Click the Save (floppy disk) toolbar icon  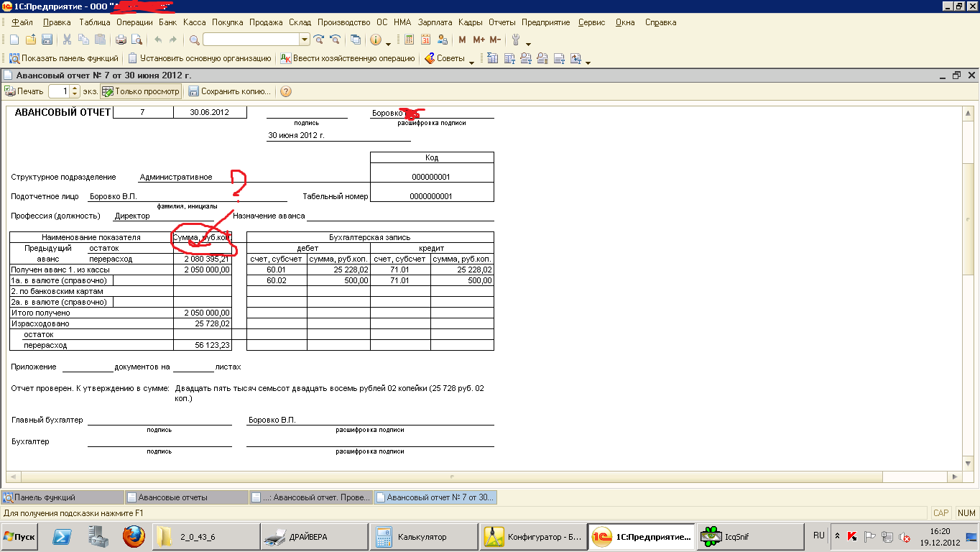[x=47, y=40]
